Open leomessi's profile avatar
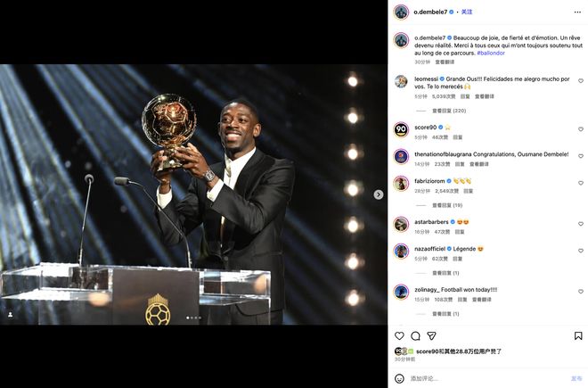This screenshot has width=588, height=388. tap(401, 81)
